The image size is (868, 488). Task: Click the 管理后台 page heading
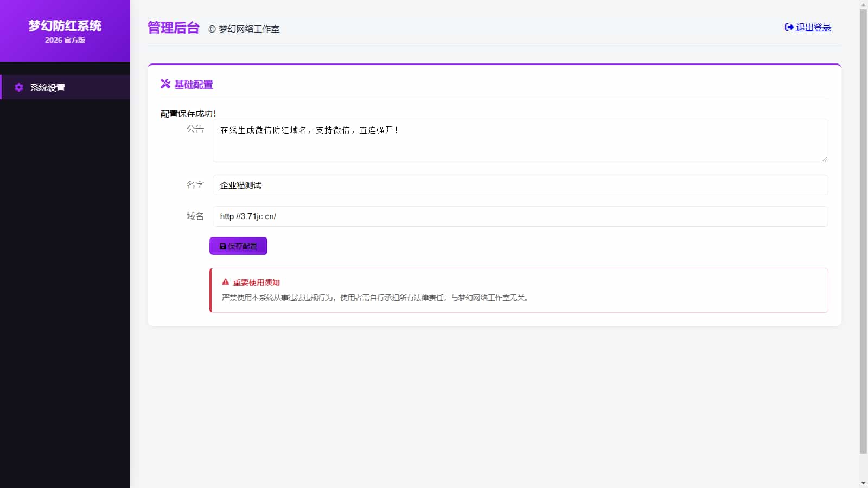(174, 28)
